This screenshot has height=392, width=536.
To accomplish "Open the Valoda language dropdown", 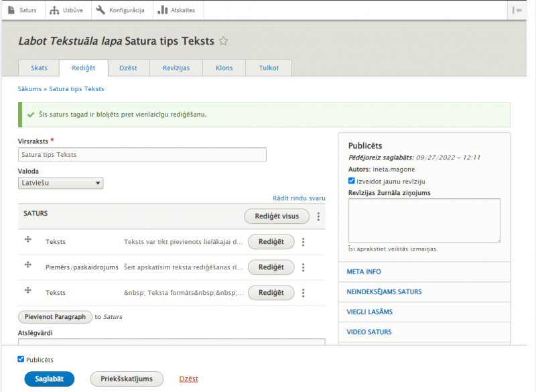I will [60, 183].
